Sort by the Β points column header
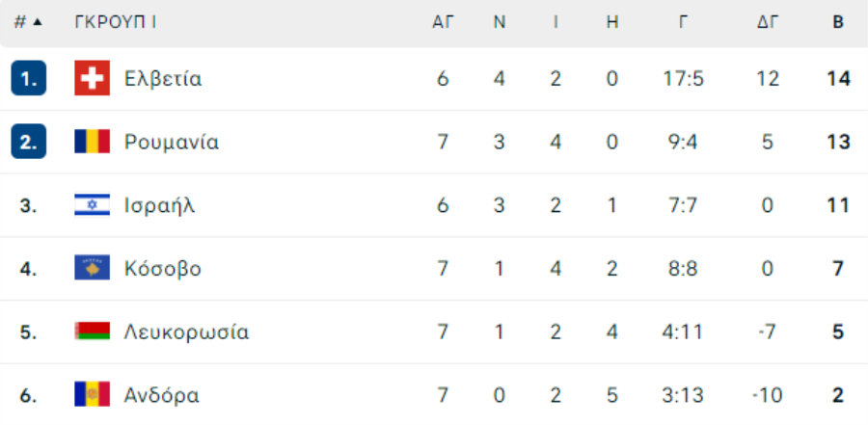This screenshot has height=425, width=868. 838,22
